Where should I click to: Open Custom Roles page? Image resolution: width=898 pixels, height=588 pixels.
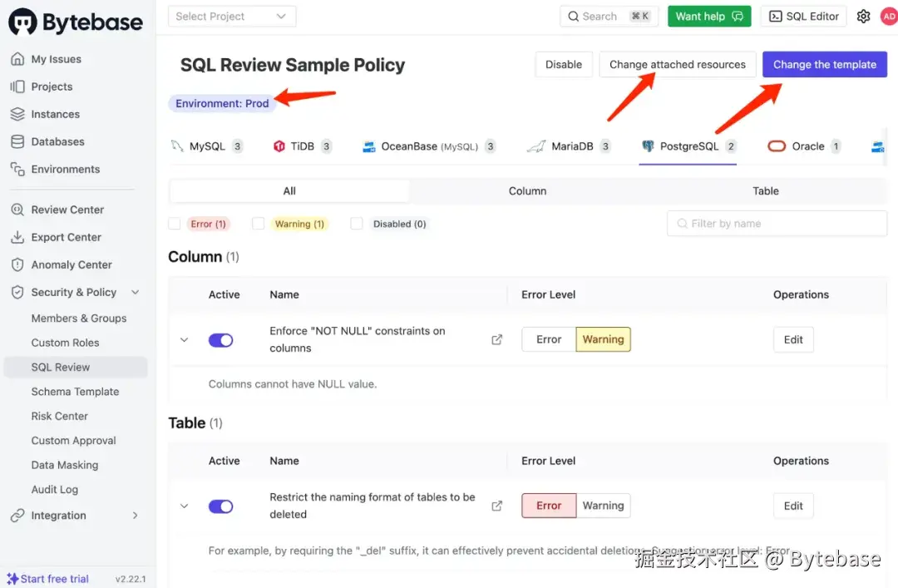coord(66,343)
